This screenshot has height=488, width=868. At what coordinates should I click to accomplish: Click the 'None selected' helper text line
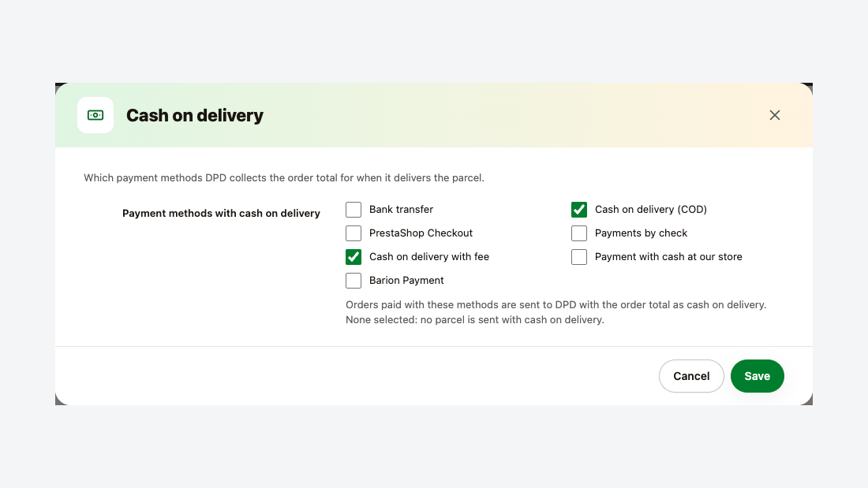point(475,320)
